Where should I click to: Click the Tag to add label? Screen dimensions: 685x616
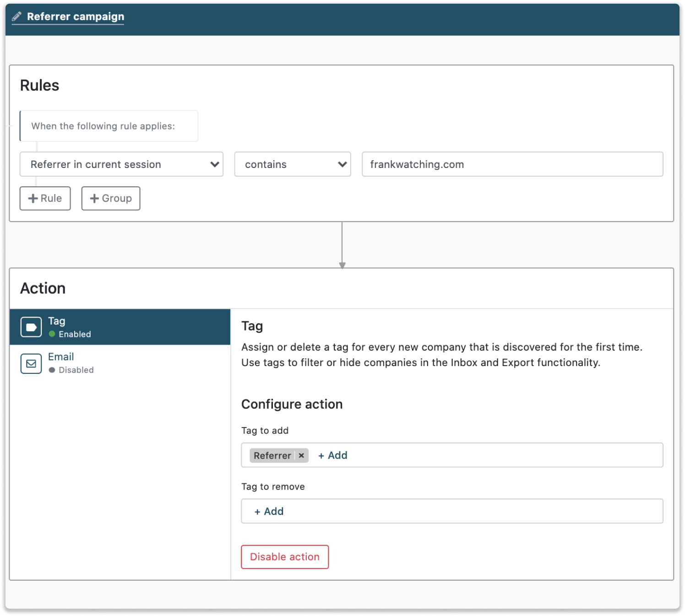coord(265,431)
